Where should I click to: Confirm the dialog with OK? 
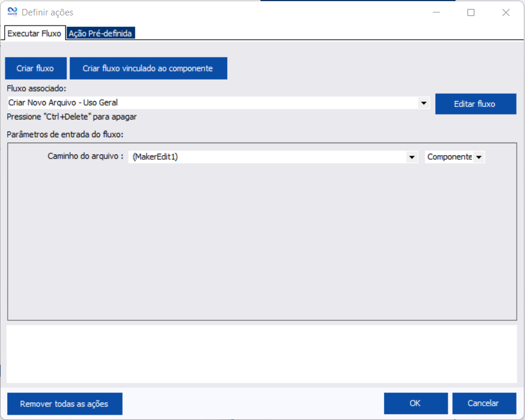point(415,403)
